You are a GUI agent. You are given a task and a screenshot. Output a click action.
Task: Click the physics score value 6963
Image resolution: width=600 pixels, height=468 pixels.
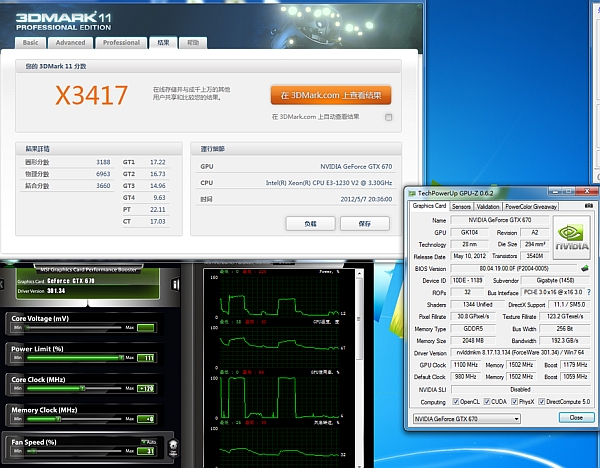[103, 174]
